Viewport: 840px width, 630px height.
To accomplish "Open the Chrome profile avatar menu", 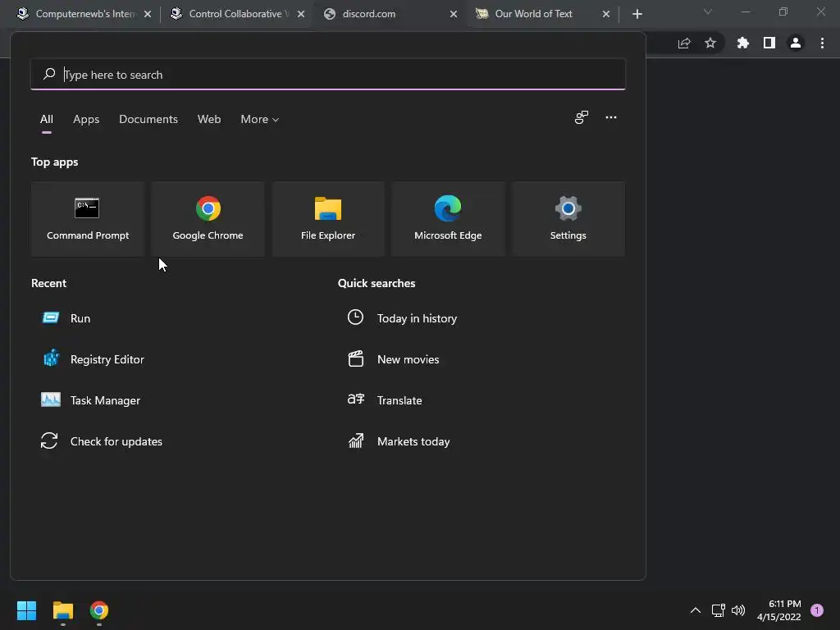I will (x=796, y=43).
